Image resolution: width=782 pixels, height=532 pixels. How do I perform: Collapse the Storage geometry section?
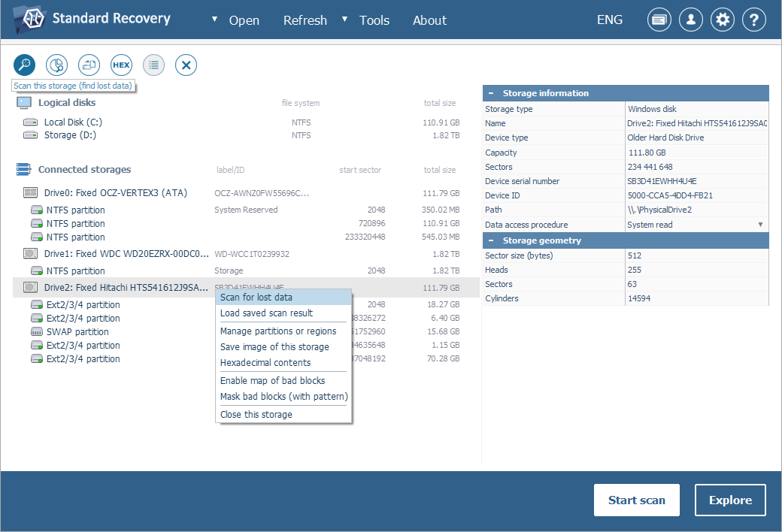click(x=490, y=240)
